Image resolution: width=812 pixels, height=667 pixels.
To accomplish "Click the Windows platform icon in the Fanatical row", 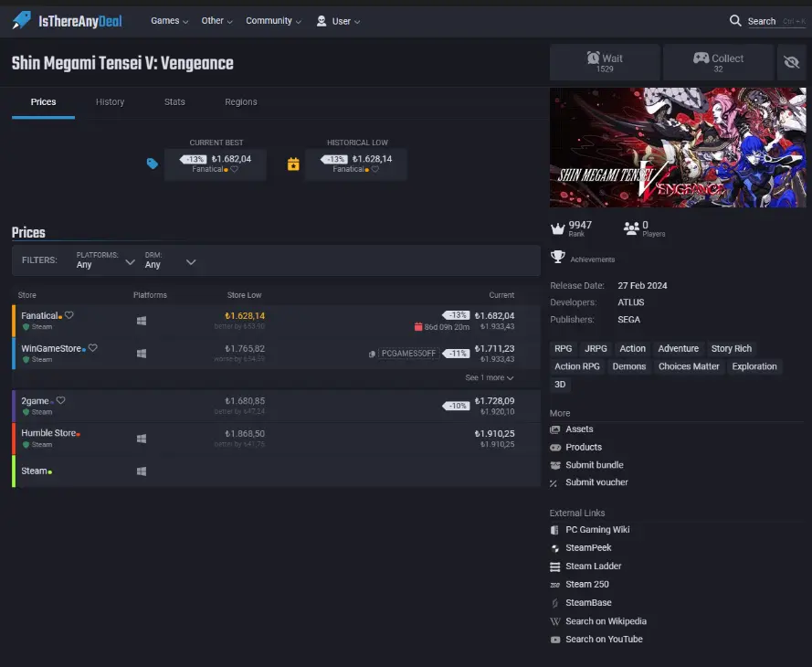I will click(142, 321).
